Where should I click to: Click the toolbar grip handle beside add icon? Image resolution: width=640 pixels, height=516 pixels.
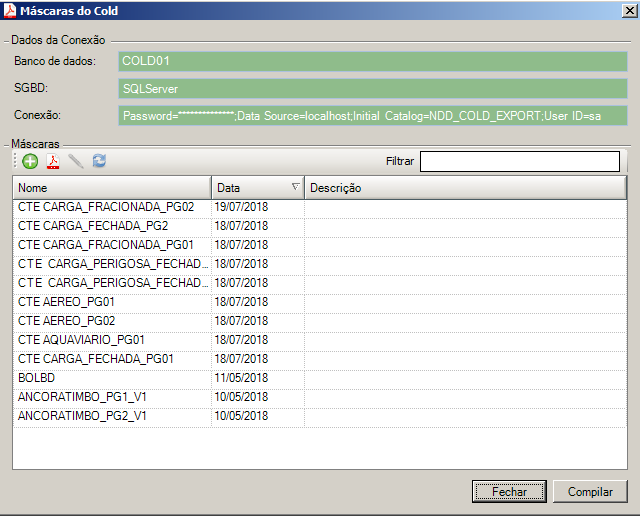pos(15,161)
